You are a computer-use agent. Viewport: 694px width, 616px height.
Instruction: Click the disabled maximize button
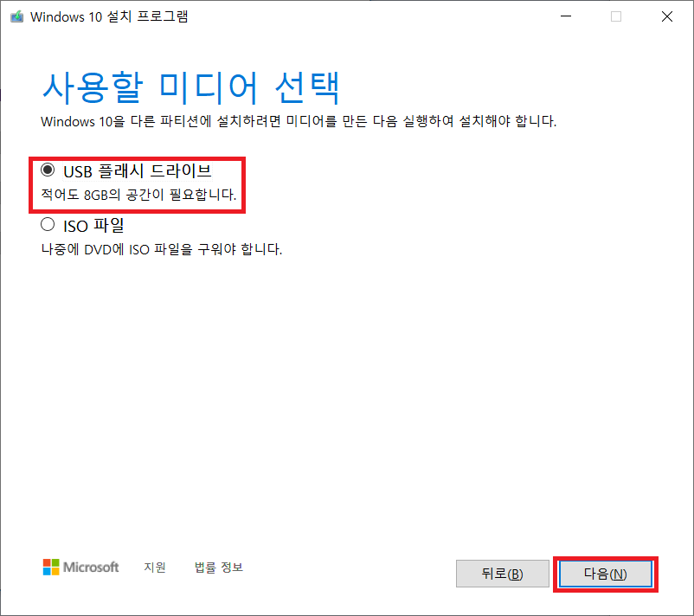click(x=616, y=16)
